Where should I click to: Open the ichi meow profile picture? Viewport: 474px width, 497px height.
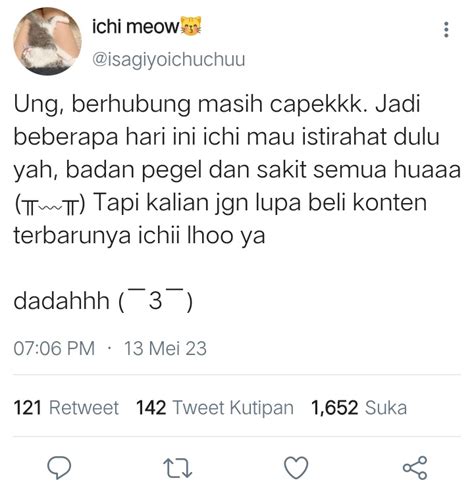(47, 41)
